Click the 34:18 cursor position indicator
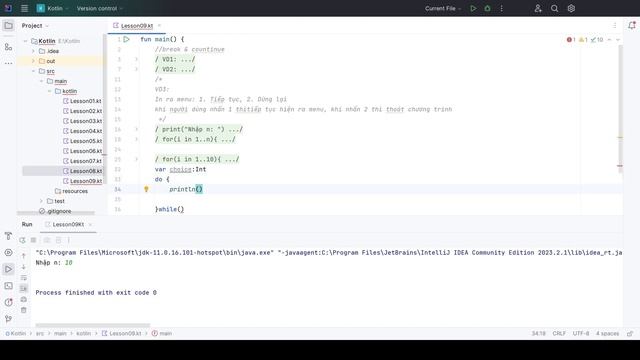The height and width of the screenshot is (360, 640). click(538, 333)
